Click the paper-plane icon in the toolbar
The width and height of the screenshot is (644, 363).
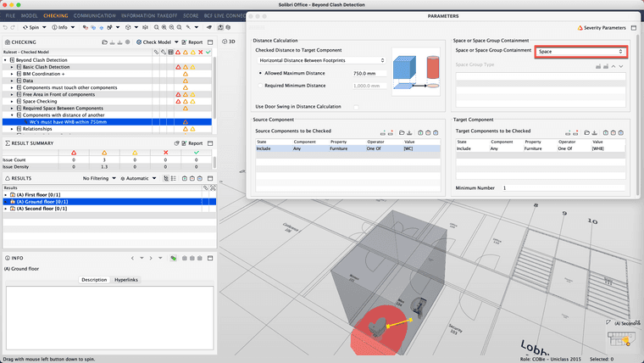[209, 27]
